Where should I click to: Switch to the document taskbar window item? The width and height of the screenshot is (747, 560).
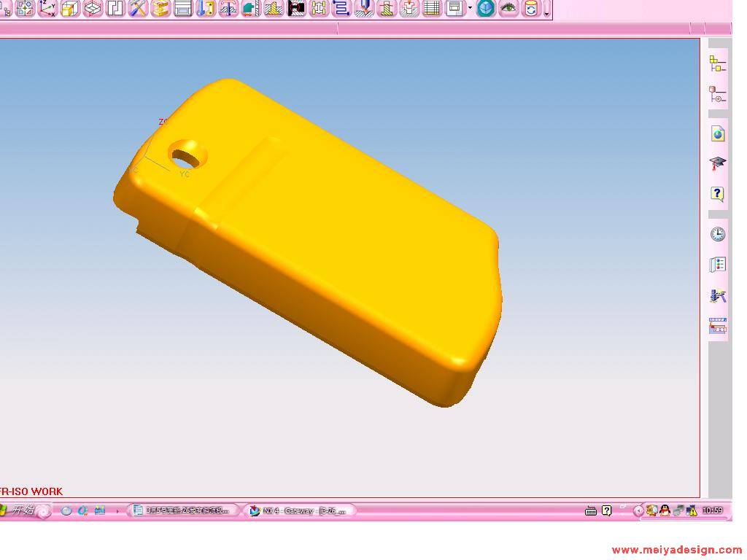[x=183, y=511]
